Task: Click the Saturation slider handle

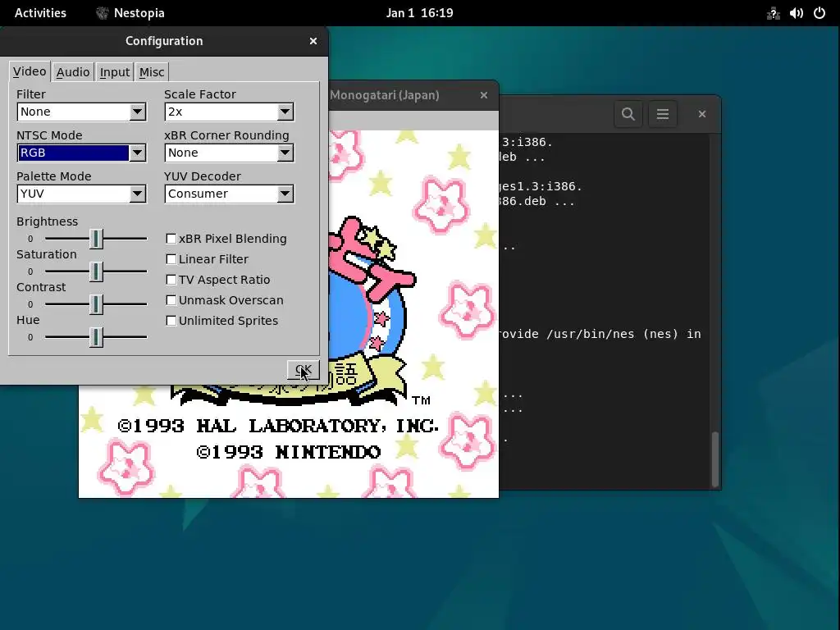Action: point(96,272)
